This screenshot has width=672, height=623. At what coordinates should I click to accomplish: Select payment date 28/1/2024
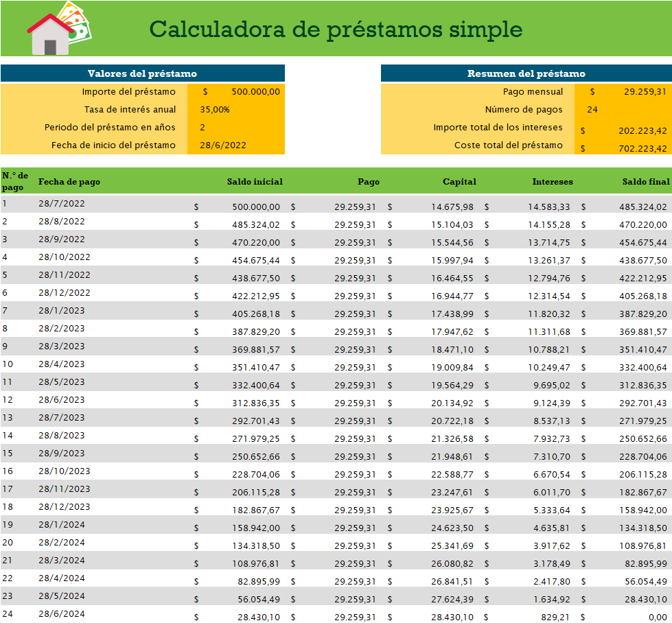coord(62,525)
